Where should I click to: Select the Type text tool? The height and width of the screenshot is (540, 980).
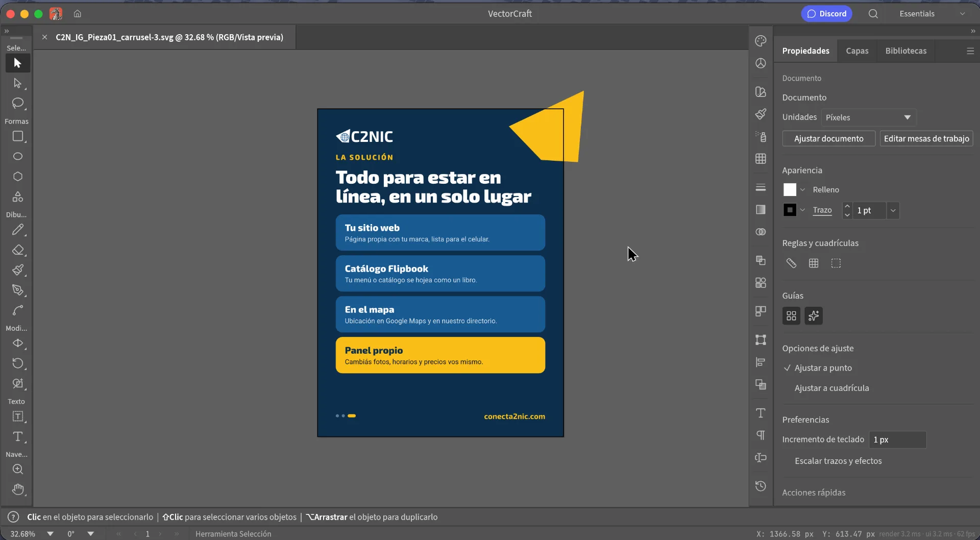[x=18, y=437]
